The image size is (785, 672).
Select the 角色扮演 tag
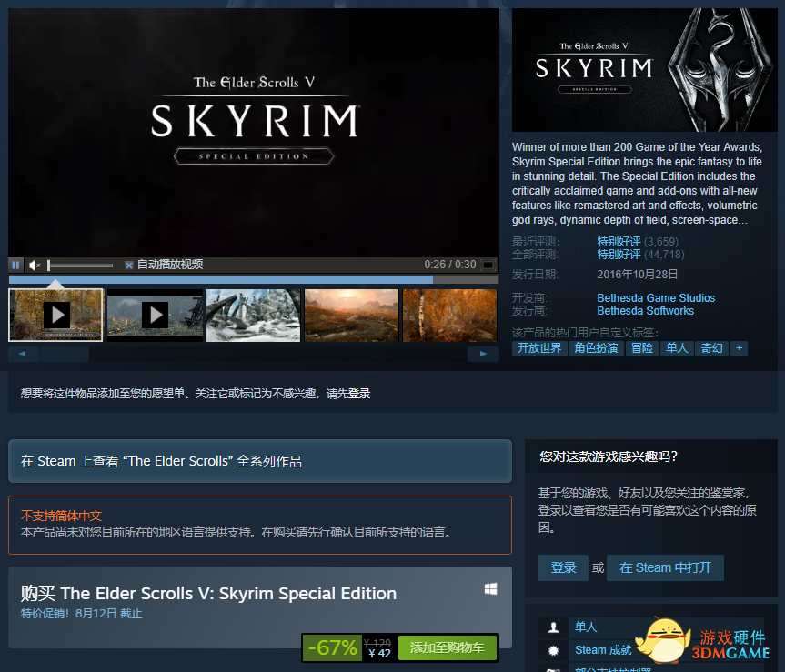[x=596, y=348]
